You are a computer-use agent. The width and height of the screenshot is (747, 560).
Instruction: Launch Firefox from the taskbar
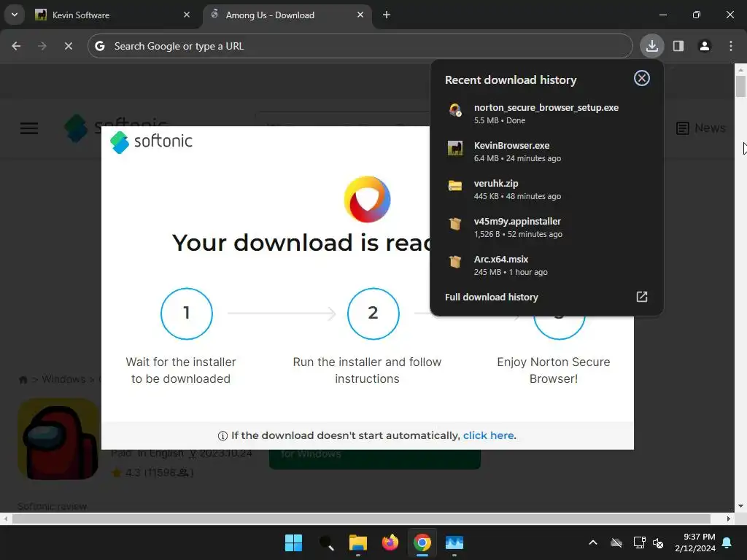pyautogui.click(x=390, y=542)
